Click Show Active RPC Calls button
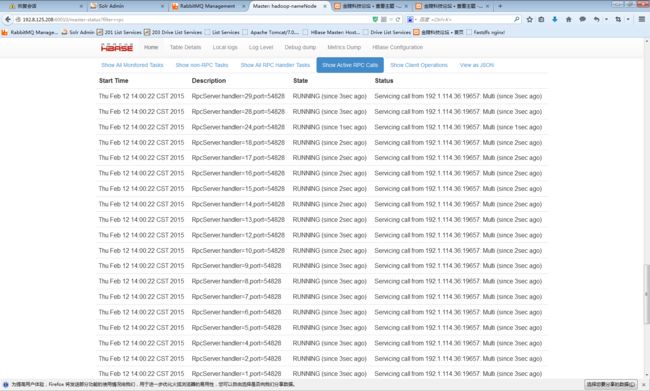650x391 pixels. click(x=350, y=65)
